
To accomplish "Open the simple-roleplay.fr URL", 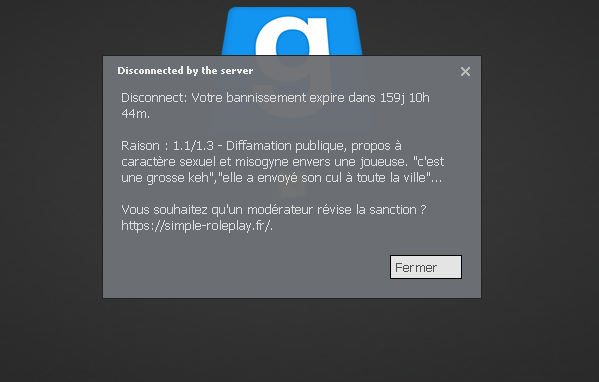I will tap(197, 225).
